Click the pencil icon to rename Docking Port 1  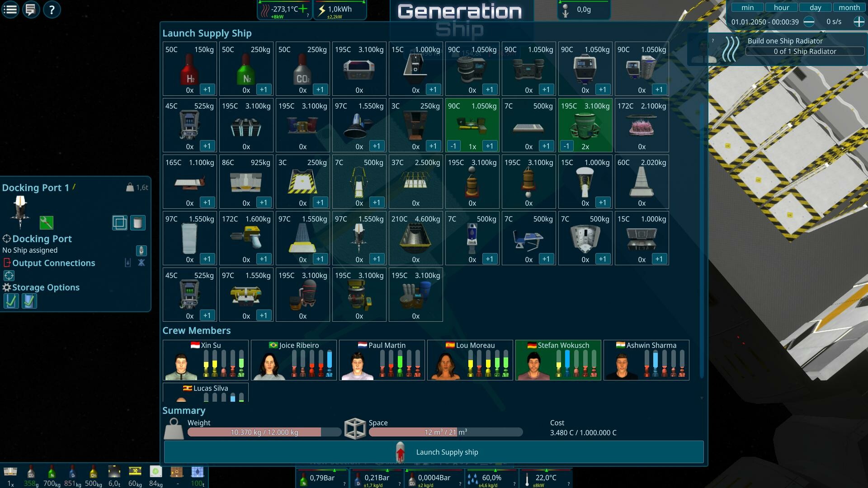74,187
